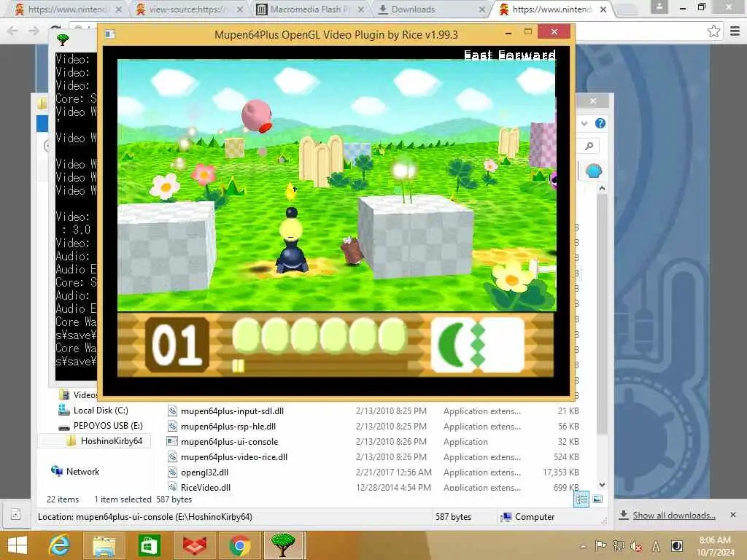The height and width of the screenshot is (560, 747).
Task: Click the Explorer search magnifier
Action: tap(589, 146)
